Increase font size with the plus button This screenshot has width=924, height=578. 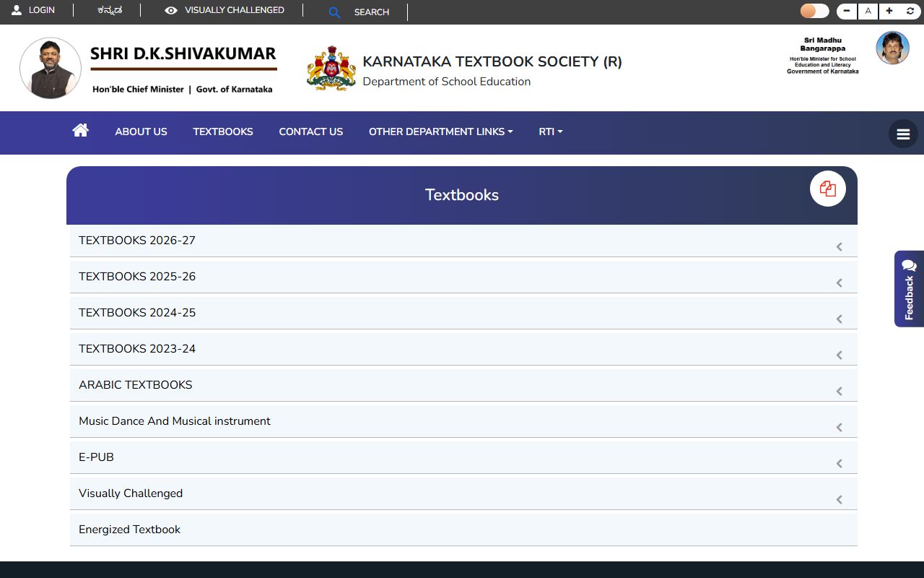coord(889,12)
